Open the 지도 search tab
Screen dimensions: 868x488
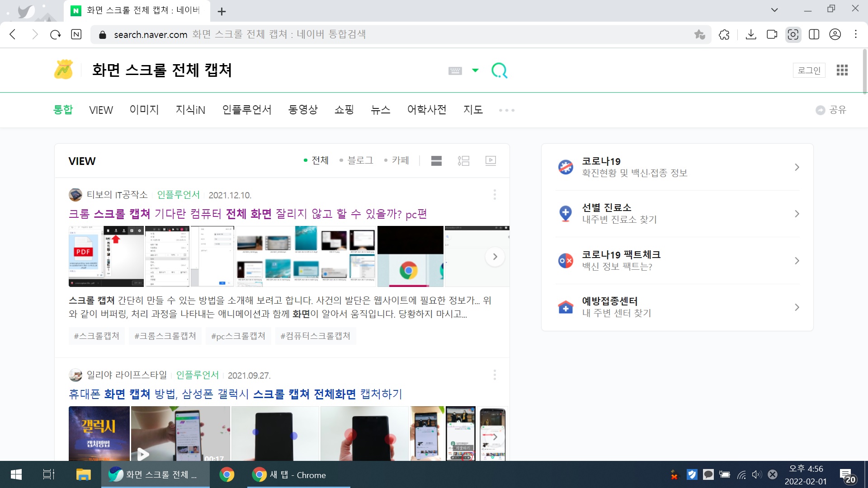click(473, 110)
